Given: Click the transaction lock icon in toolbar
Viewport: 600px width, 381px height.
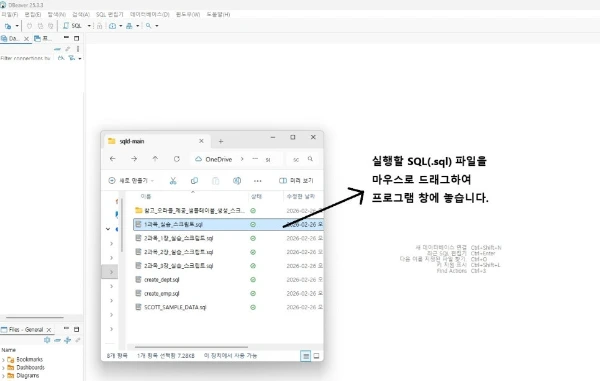Looking at the screenshot, I should 99,26.
